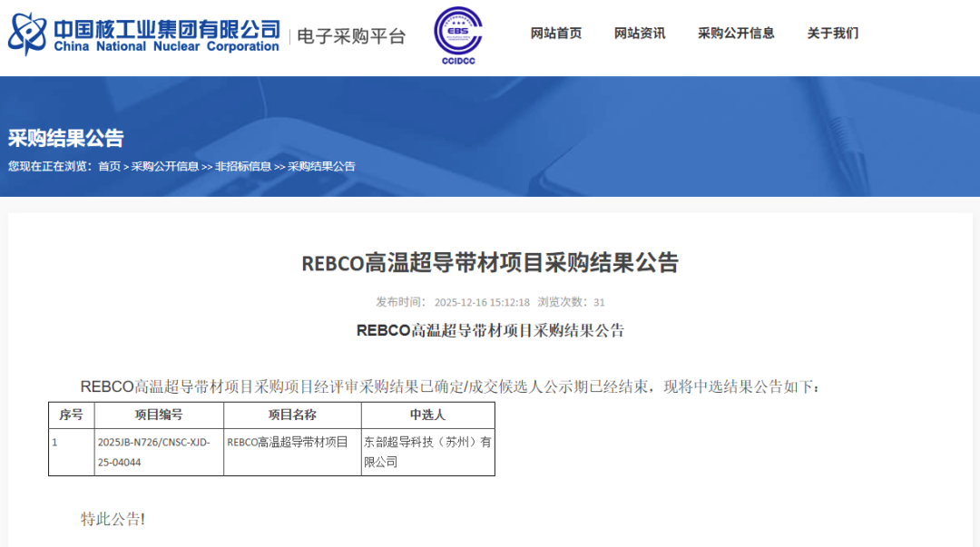Click the 序号 table header
Screen dimensions: 980x547
pos(72,415)
